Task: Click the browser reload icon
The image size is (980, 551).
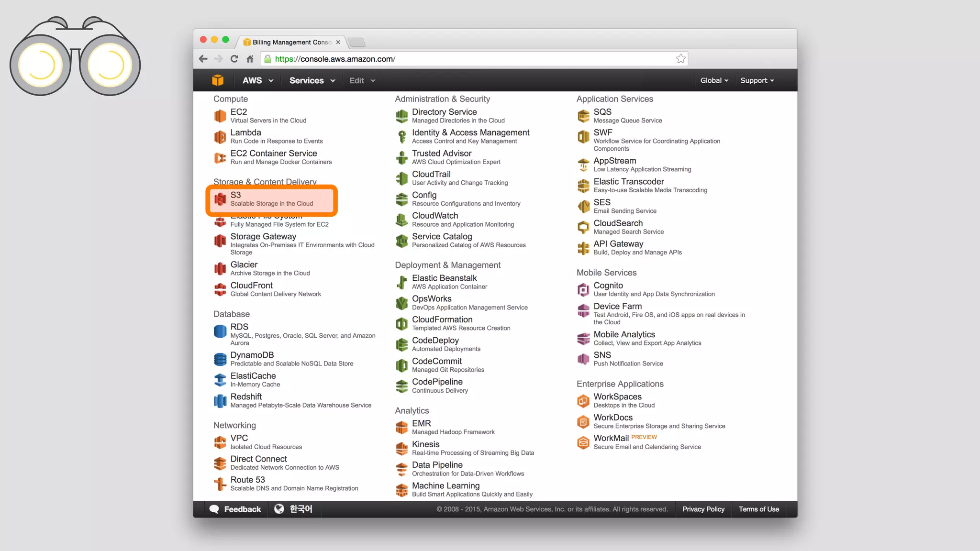Action: tap(234, 59)
